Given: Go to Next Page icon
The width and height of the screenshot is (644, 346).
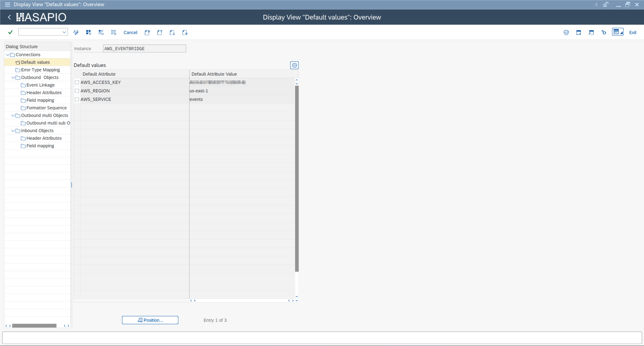Looking at the screenshot, I should [172, 32].
